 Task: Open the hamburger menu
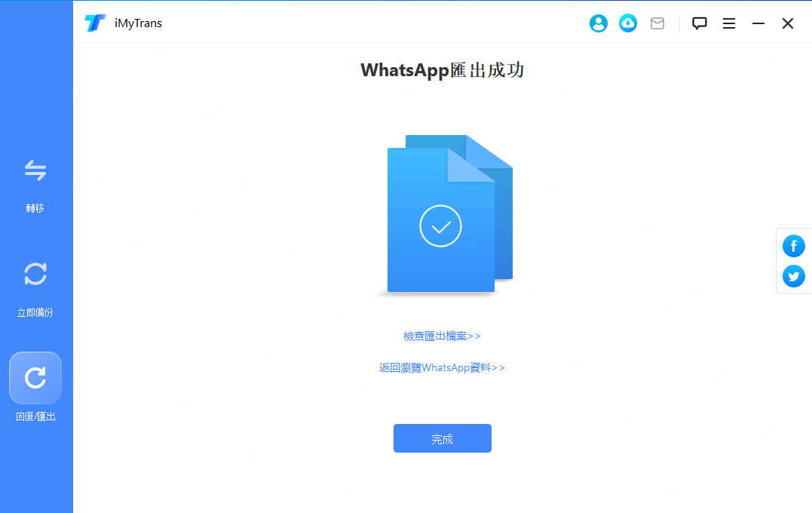[728, 23]
